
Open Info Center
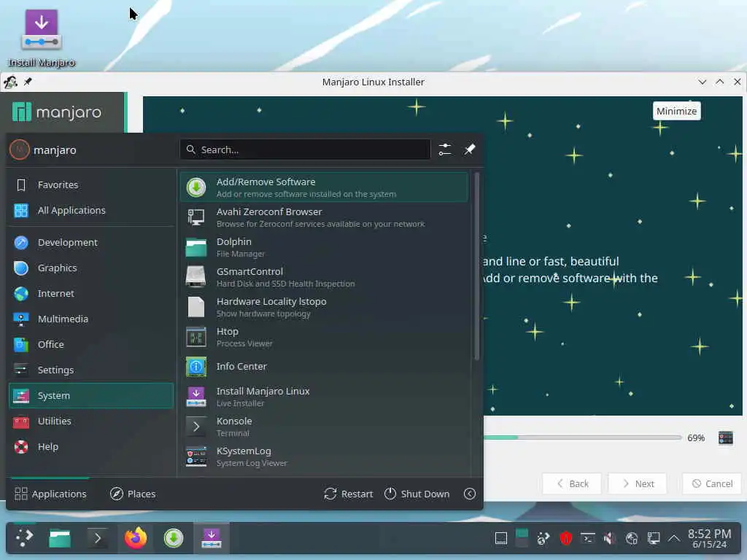pyautogui.click(x=325, y=367)
